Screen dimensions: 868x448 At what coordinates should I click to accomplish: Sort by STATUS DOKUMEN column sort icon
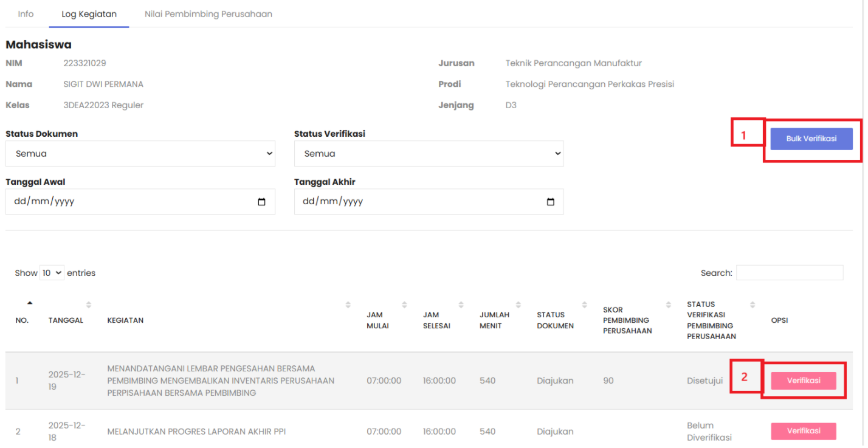(584, 305)
